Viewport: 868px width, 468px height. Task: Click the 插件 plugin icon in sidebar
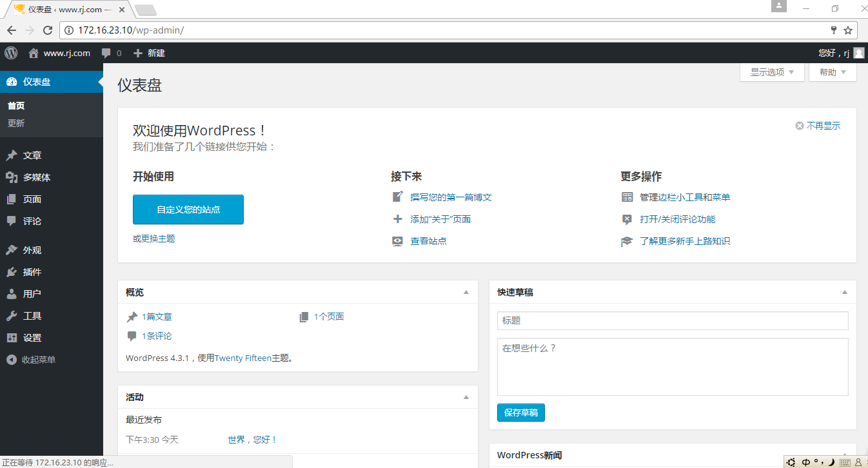[12, 272]
